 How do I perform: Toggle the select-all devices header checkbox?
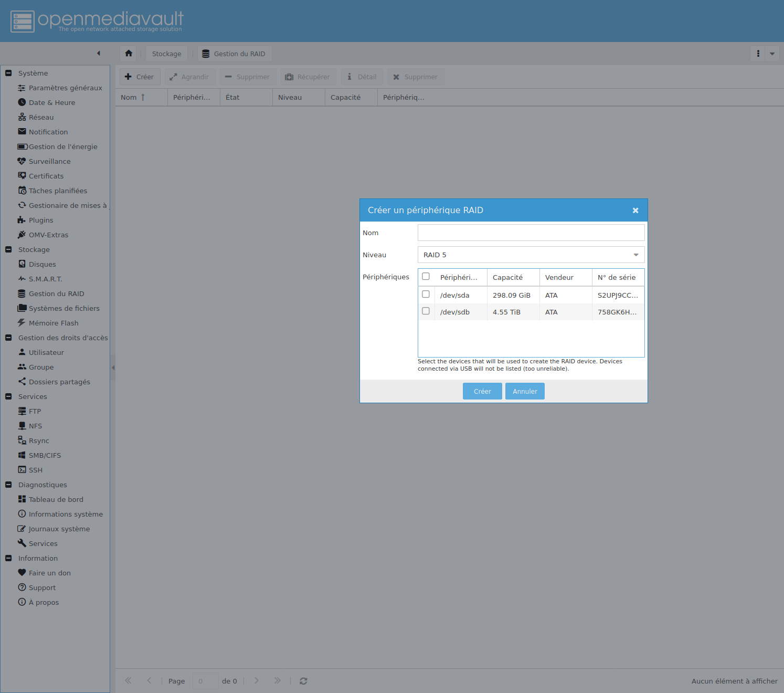[426, 277]
